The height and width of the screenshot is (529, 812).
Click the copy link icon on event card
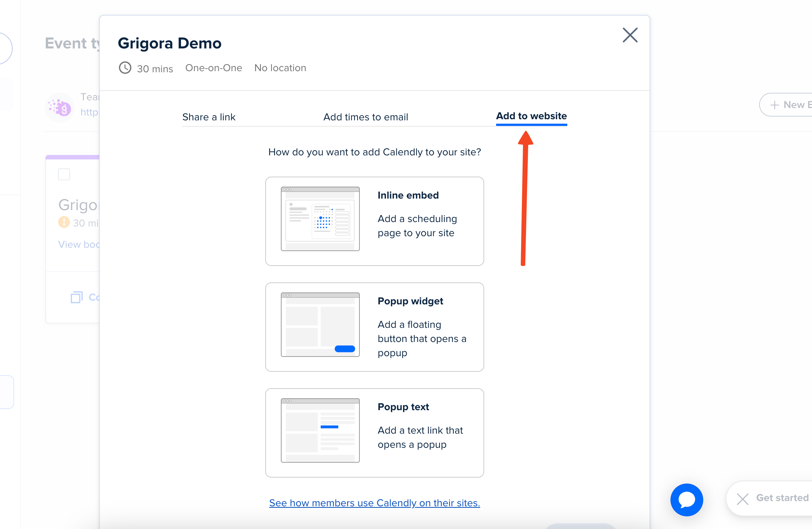pos(77,297)
